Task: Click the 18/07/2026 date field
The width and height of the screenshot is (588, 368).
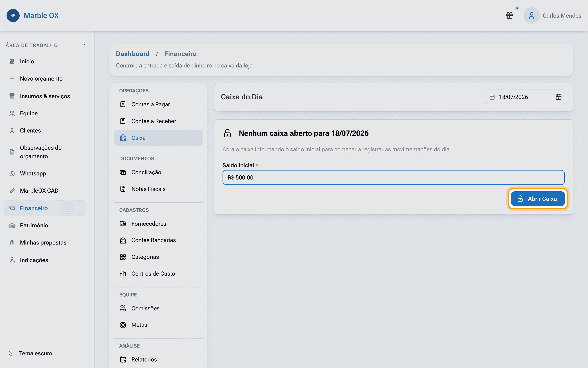Action: (525, 97)
